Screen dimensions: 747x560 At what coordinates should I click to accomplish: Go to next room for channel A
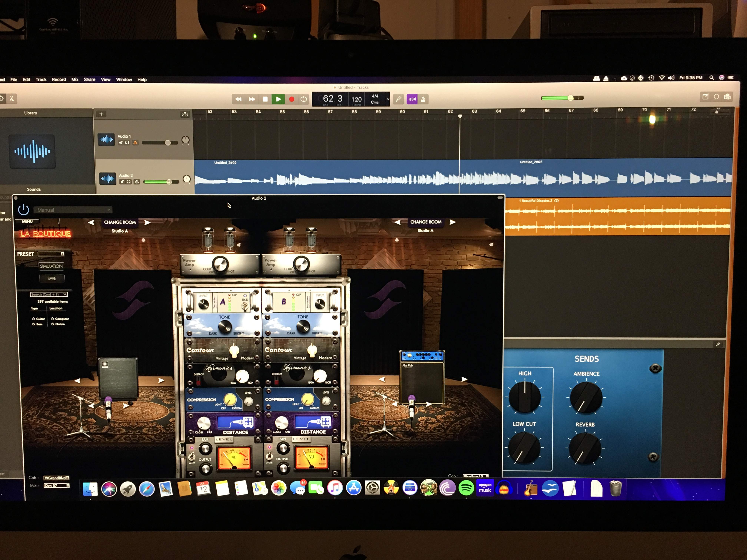pos(147,222)
